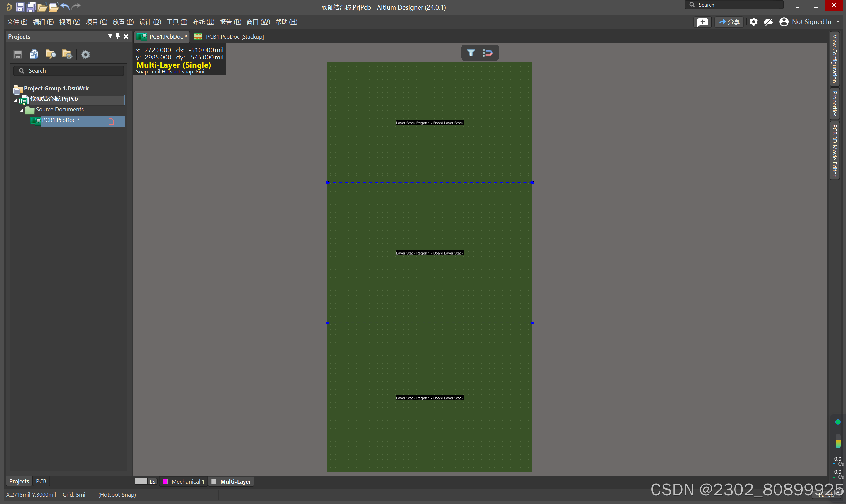Click the Compile project icon in Projects panel
Viewport: 846px width, 504px height.
coord(34,54)
